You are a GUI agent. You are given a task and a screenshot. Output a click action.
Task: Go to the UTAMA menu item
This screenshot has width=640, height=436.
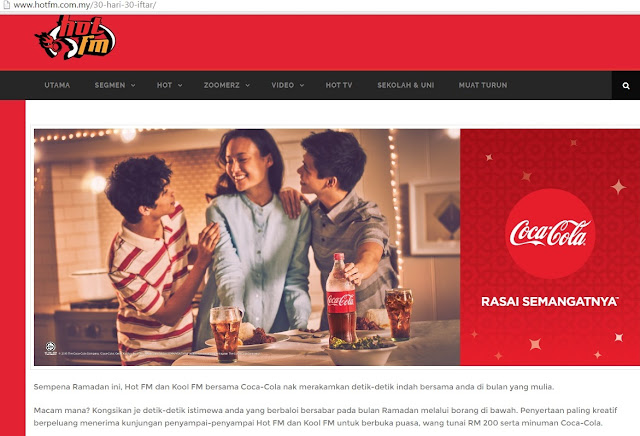57,85
